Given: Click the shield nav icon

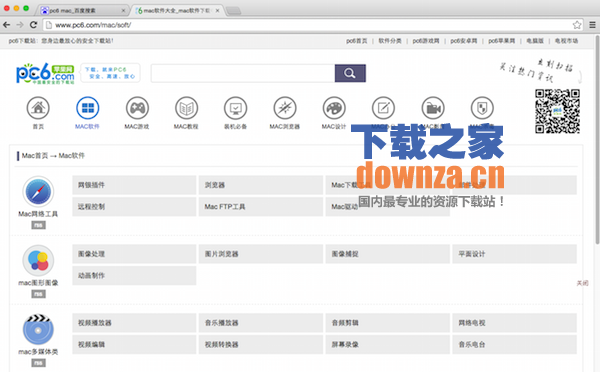Looking at the screenshot, I should click(482, 108).
